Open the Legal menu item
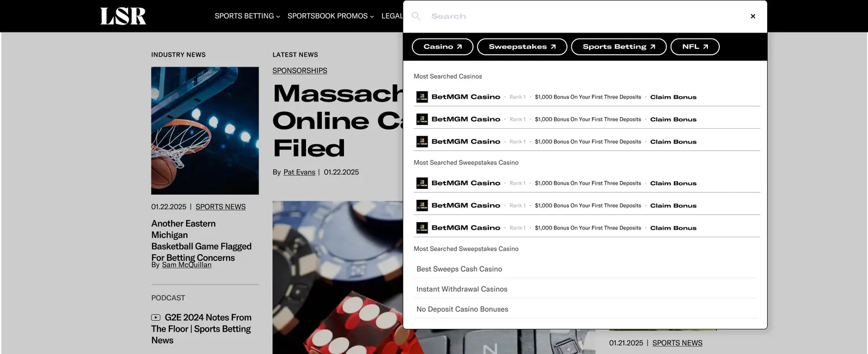This screenshot has width=868, height=354. click(x=392, y=16)
